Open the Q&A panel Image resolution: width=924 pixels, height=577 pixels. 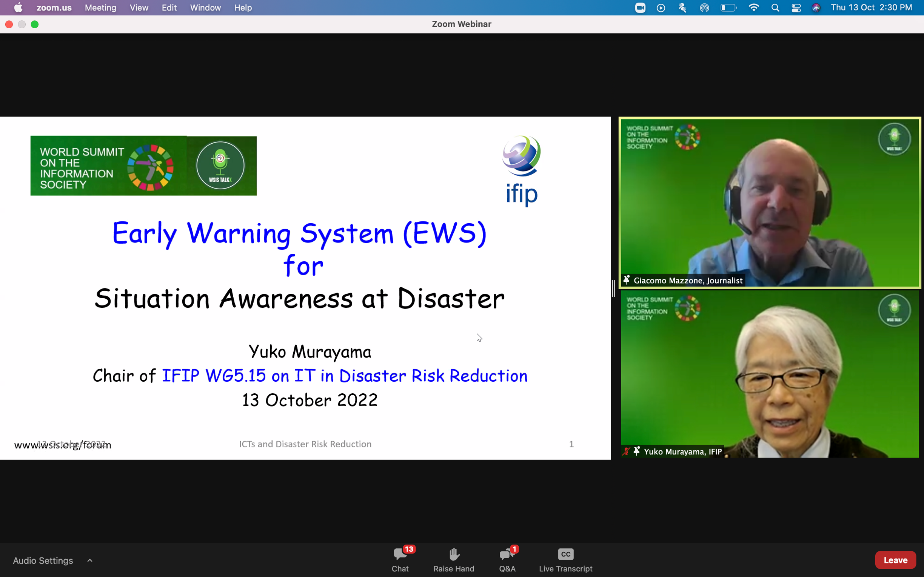(507, 559)
